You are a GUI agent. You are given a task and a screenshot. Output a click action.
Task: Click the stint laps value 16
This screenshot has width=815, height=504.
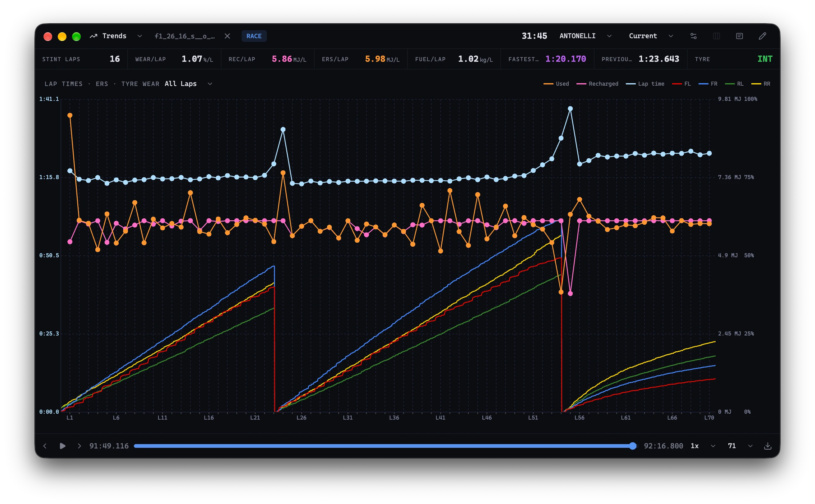click(115, 59)
